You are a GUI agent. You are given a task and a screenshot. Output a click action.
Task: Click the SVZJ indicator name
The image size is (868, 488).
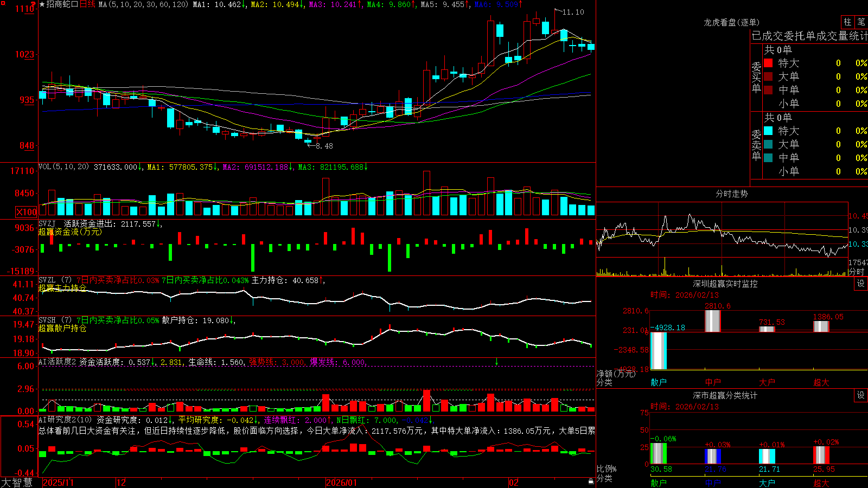tap(47, 223)
